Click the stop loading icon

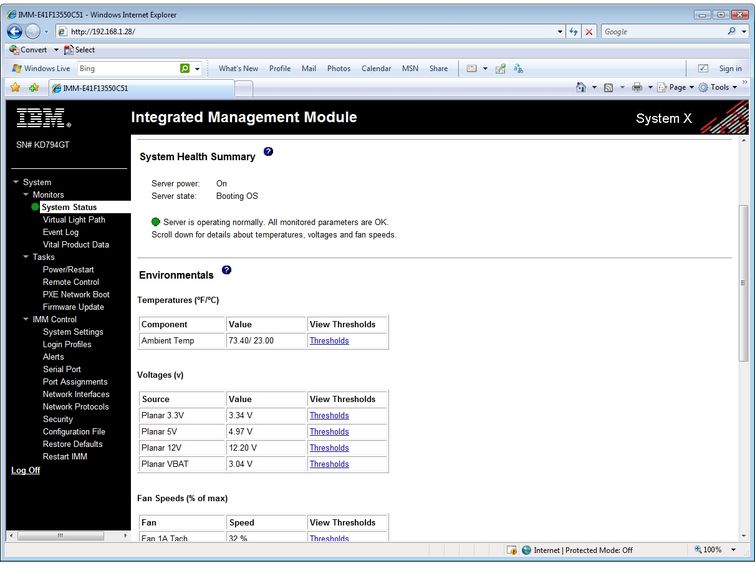[x=589, y=32]
